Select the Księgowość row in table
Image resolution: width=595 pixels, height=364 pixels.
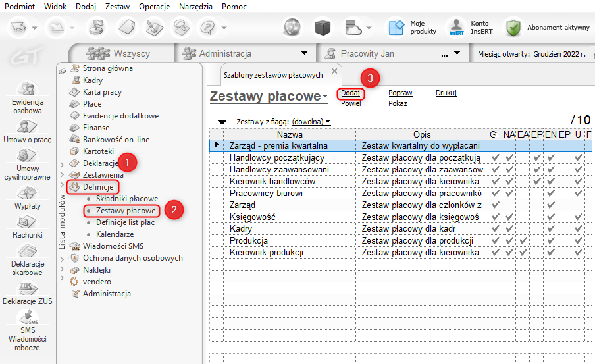(x=401, y=217)
